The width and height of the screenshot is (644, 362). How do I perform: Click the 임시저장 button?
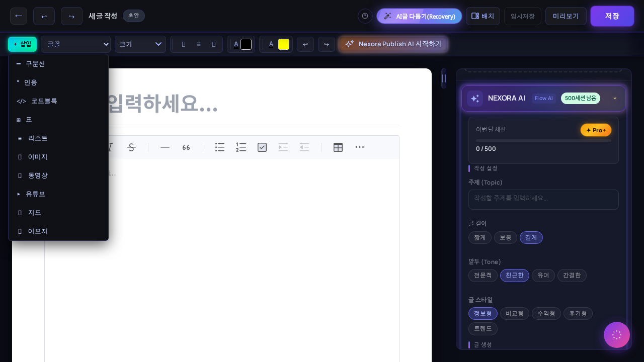point(523,16)
